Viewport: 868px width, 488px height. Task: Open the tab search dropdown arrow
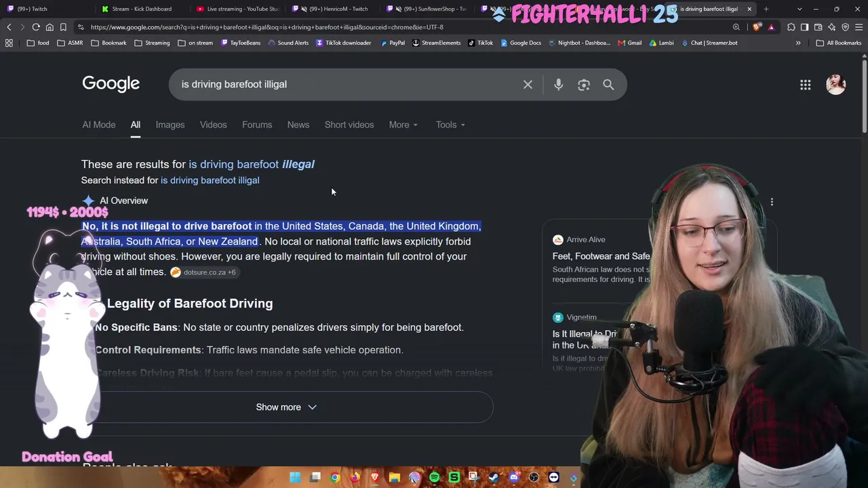[x=800, y=9]
